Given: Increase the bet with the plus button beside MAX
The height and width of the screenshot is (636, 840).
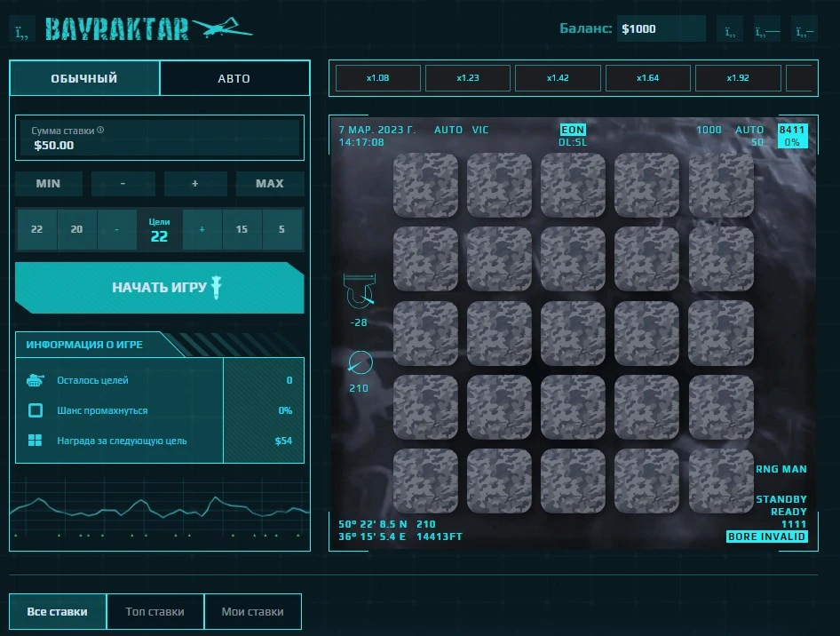Looking at the screenshot, I should 195,184.
